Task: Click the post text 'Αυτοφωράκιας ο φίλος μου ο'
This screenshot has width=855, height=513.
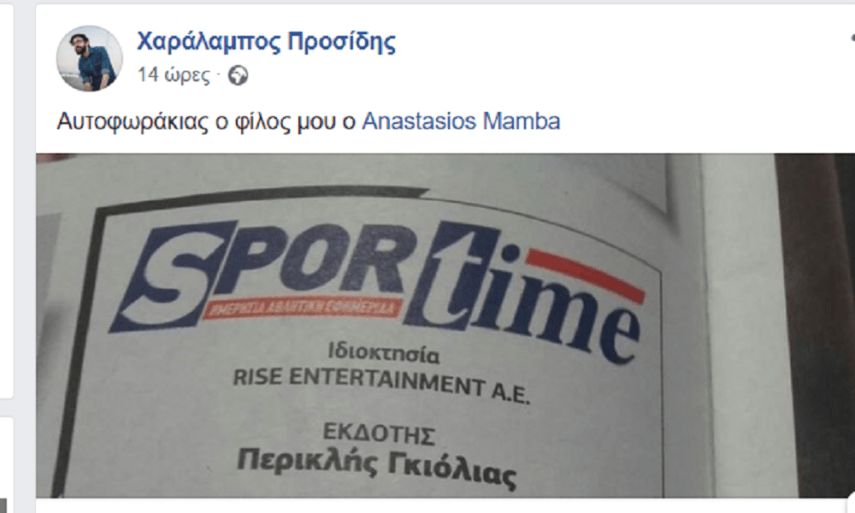Action: pos(207,121)
